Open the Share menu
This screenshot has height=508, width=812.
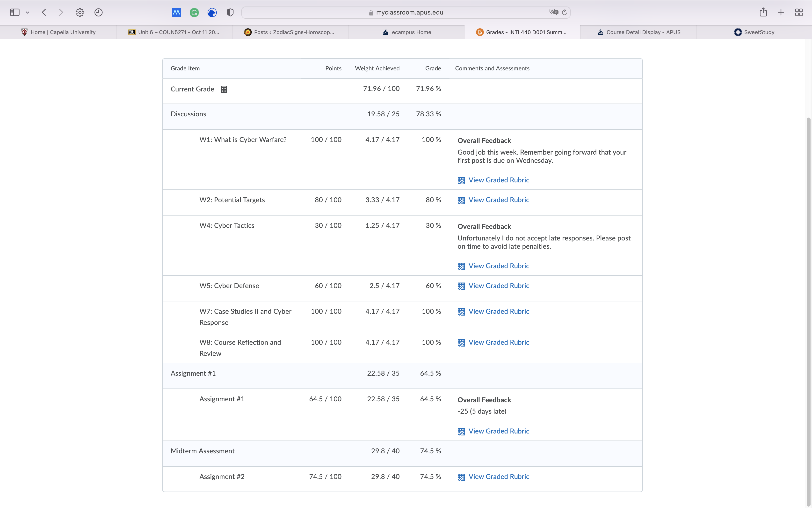click(763, 12)
